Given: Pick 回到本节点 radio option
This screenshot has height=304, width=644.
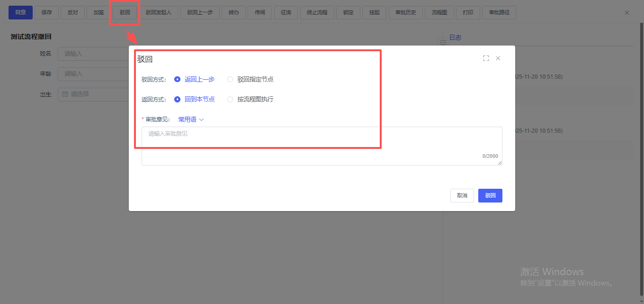Looking at the screenshot, I should (178, 99).
